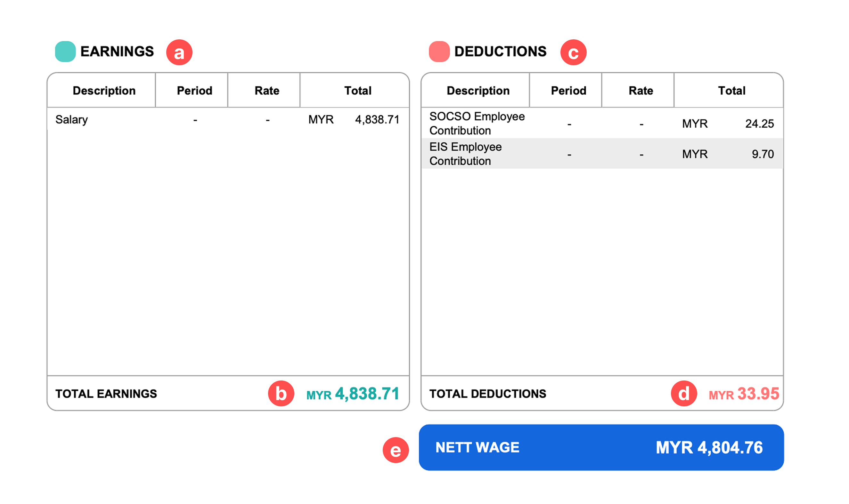Click the Deductions table Total header
Image resolution: width=849 pixels, height=504 pixels.
(731, 91)
